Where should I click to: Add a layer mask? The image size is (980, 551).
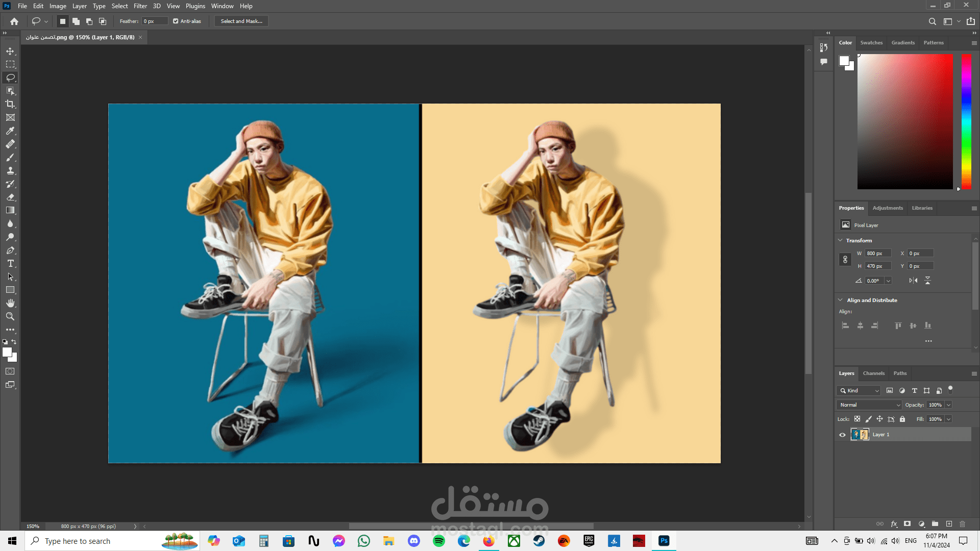pos(907,524)
